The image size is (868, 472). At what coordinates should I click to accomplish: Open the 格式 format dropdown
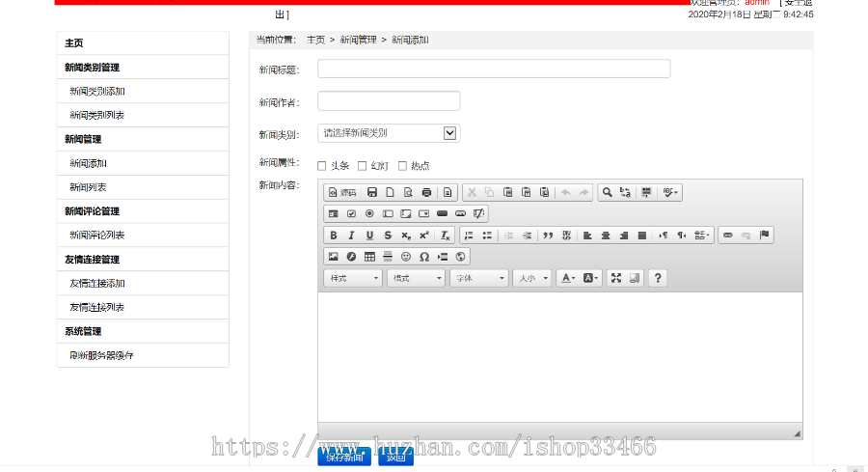(x=417, y=278)
